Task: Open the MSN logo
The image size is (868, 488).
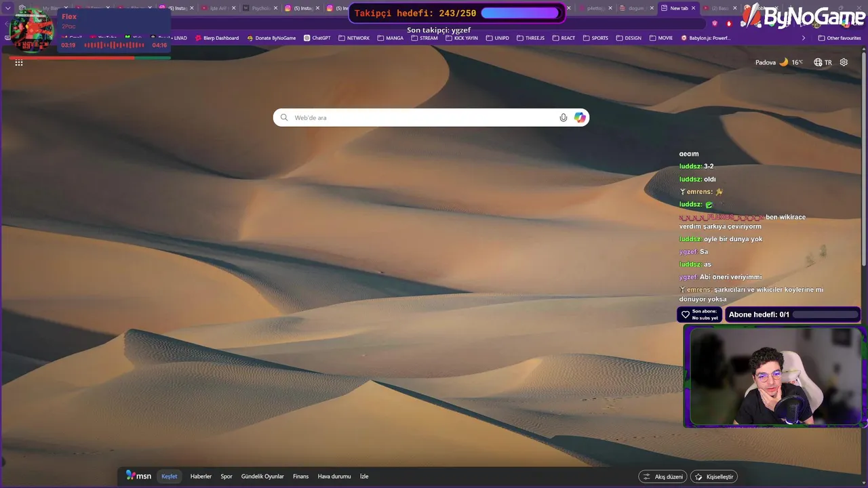Action: point(138,476)
